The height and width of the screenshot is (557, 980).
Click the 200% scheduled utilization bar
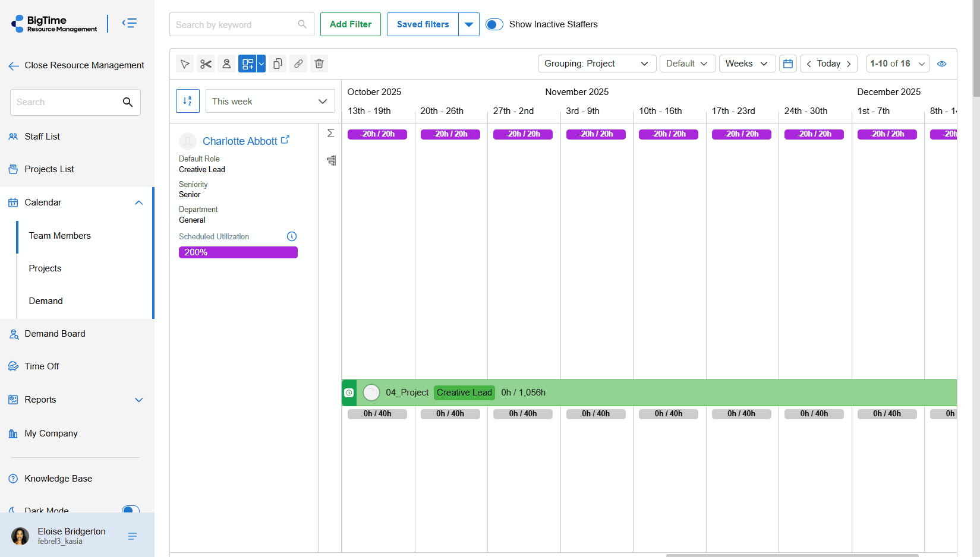click(238, 252)
